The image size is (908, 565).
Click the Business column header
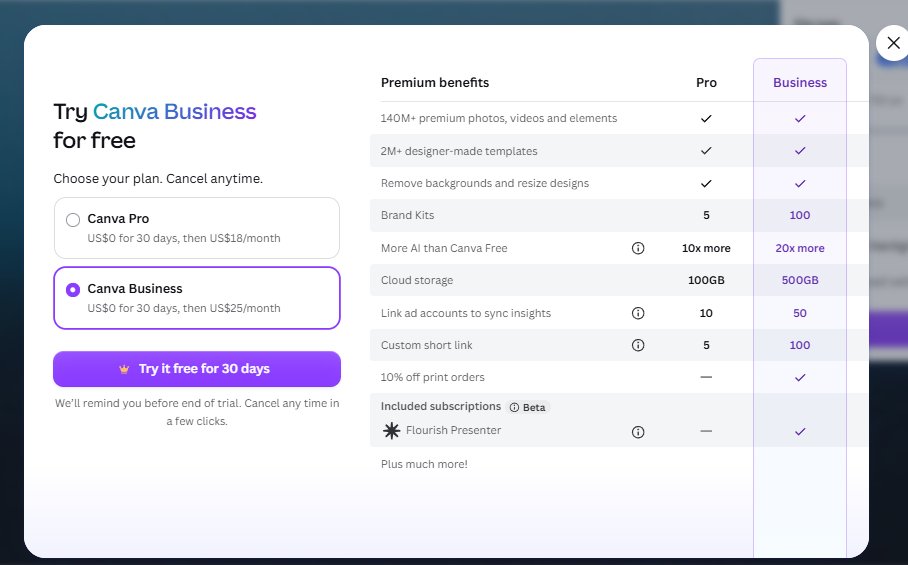(800, 83)
